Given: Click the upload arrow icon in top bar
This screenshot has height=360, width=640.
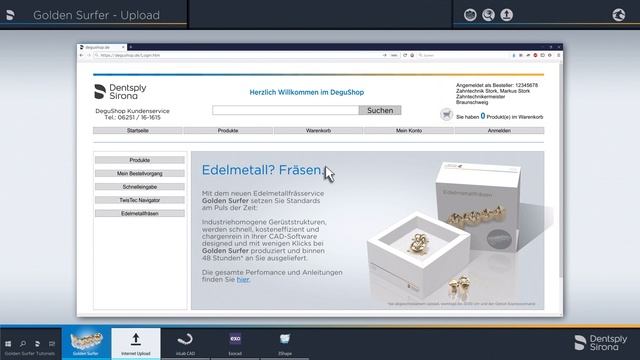Looking at the screenshot, I should point(507,15).
